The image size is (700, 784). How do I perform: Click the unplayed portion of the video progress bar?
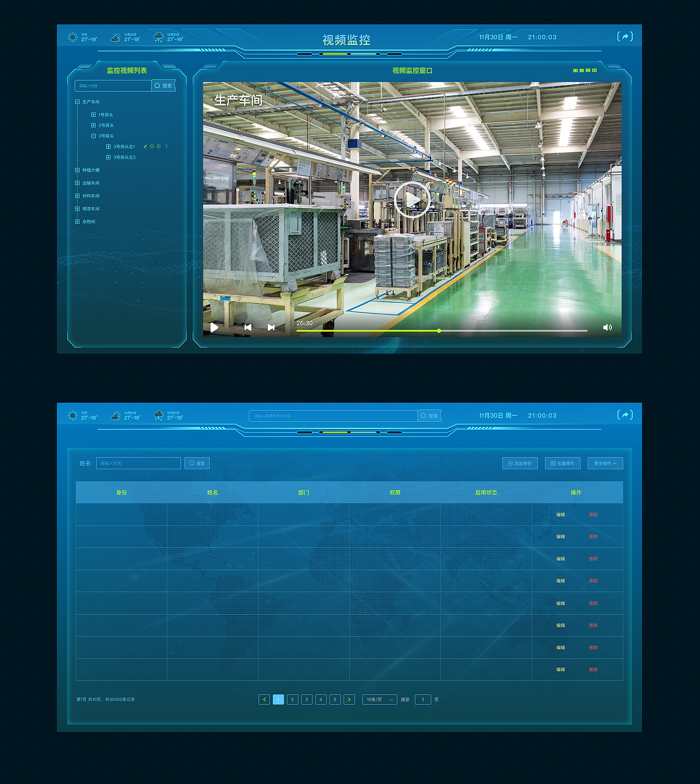[514, 330]
